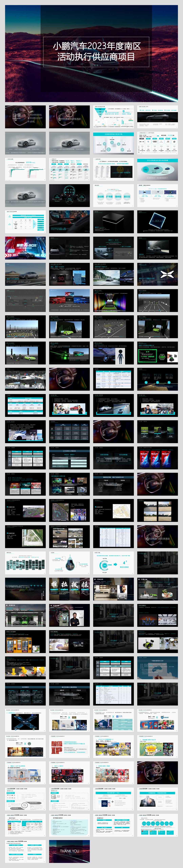
Task: Click the 推拉拨揉 calligraphy slide
Action: pos(69,589)
